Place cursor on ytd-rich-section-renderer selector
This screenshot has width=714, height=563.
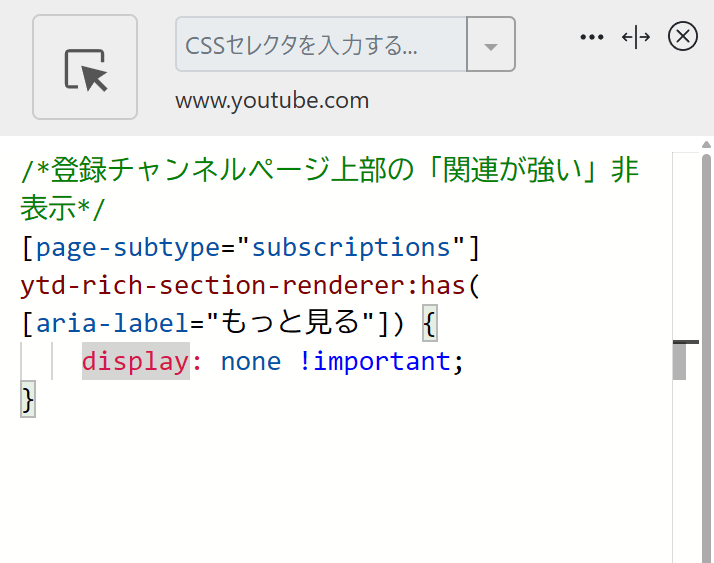click(210, 285)
